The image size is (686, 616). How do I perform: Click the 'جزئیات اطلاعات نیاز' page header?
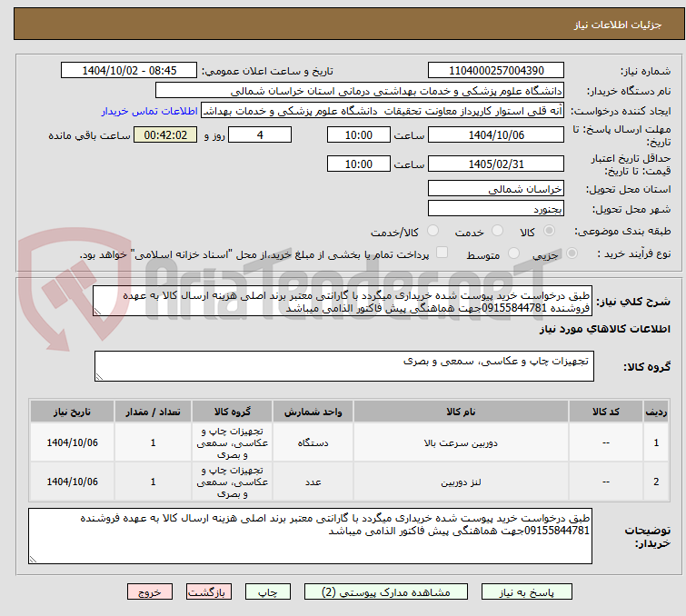coord(618,25)
